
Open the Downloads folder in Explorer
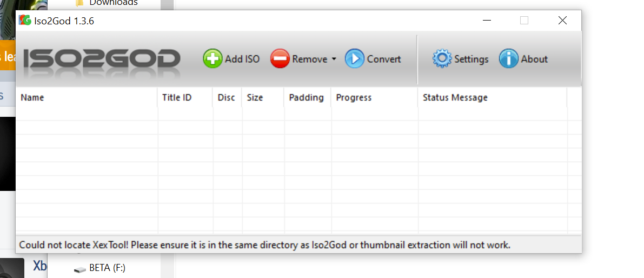point(114,3)
